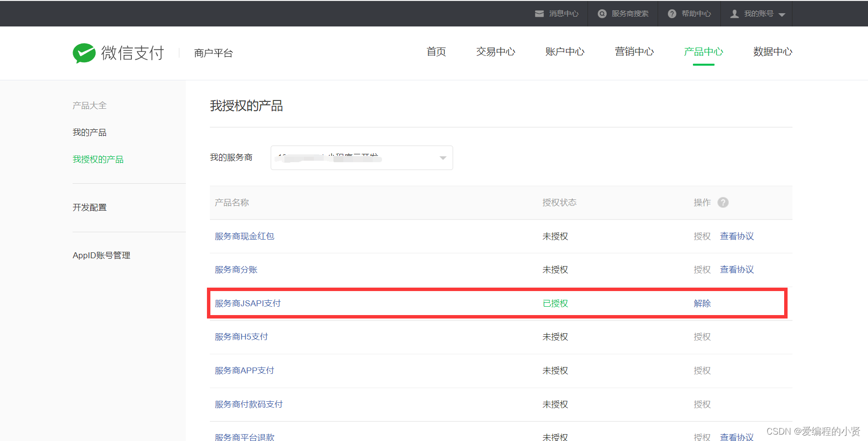Open the 服务商JSAPI支付 product link

click(x=248, y=303)
